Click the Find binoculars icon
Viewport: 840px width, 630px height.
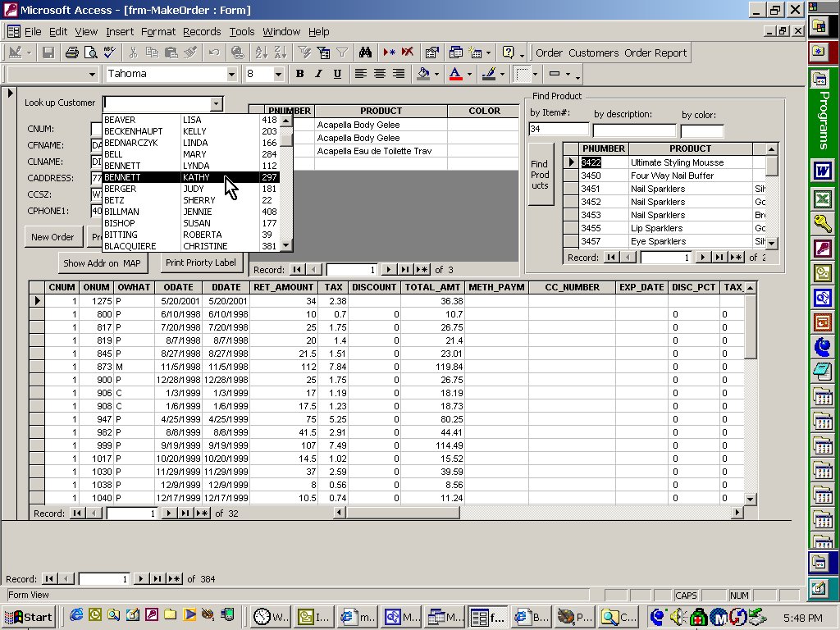pyautogui.click(x=366, y=52)
